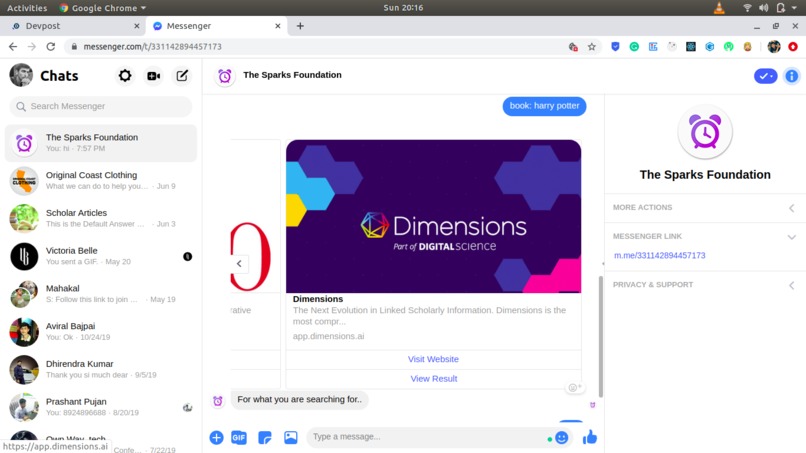
Task: Open the Original Coast Clothing conversation
Action: pyautogui.click(x=101, y=181)
